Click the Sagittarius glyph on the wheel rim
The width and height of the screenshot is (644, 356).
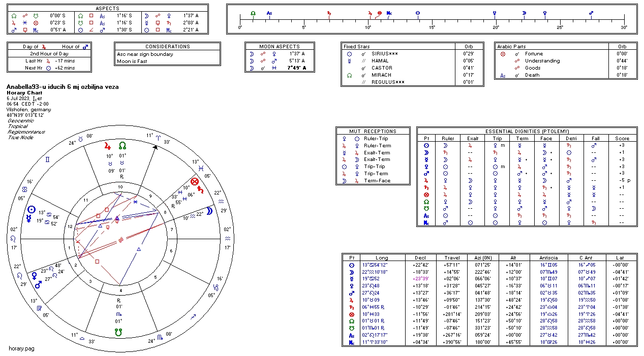[x=193, y=317]
